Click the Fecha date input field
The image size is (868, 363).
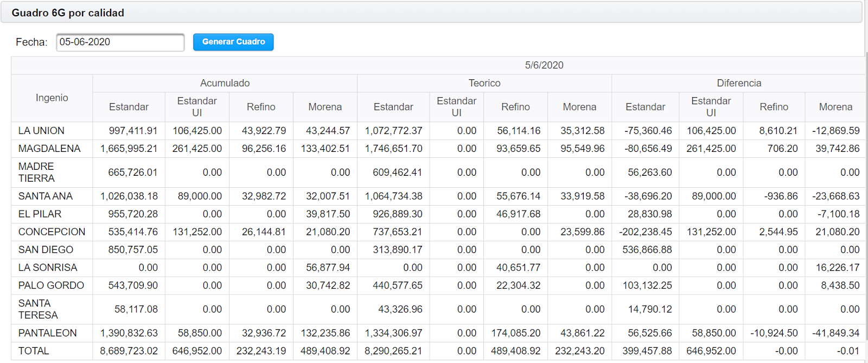pos(120,42)
